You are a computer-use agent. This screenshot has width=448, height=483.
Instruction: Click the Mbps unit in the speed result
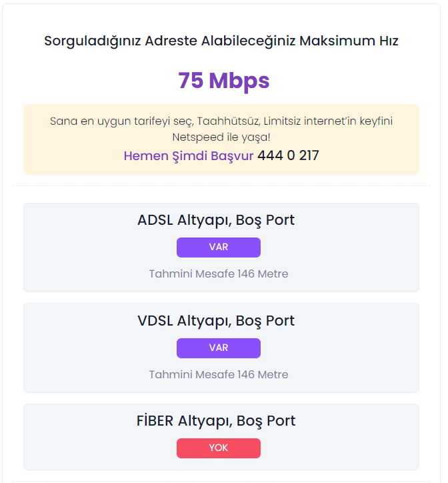(x=239, y=81)
